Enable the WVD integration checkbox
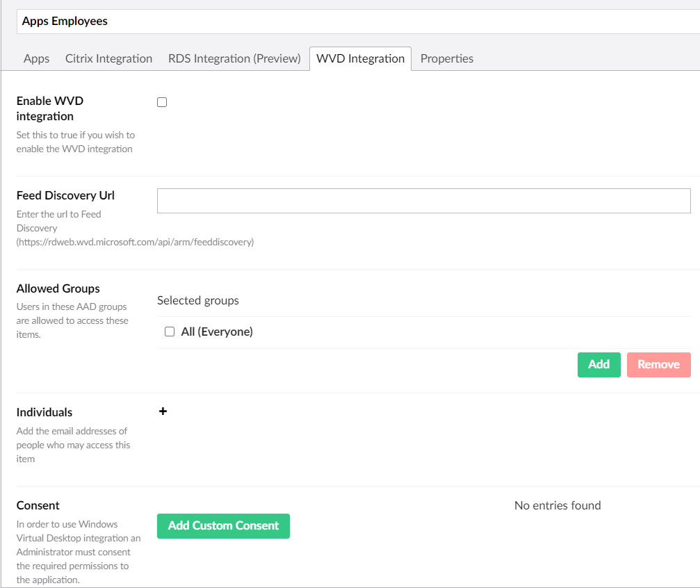 click(162, 102)
